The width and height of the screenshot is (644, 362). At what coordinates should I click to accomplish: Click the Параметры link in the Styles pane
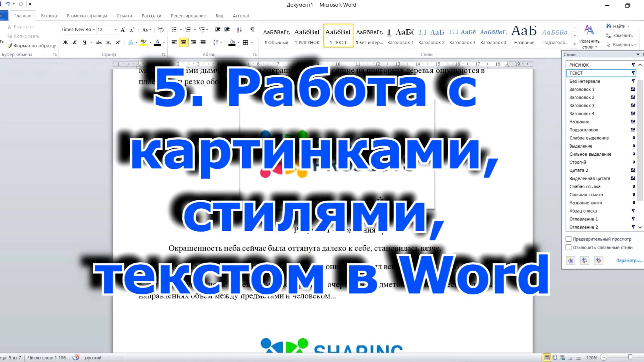click(628, 261)
